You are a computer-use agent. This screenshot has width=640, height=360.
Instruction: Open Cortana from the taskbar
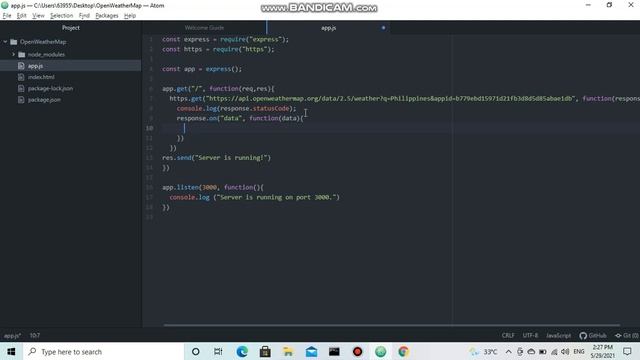[196, 351]
